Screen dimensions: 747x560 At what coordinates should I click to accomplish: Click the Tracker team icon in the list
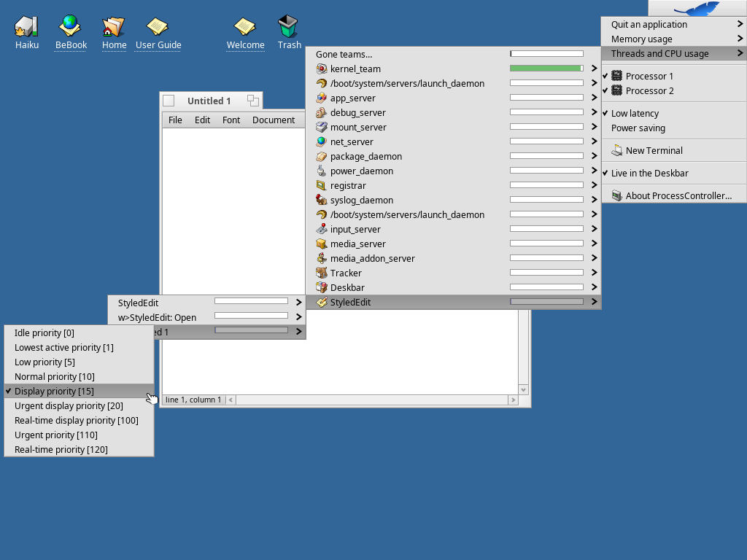coord(322,273)
